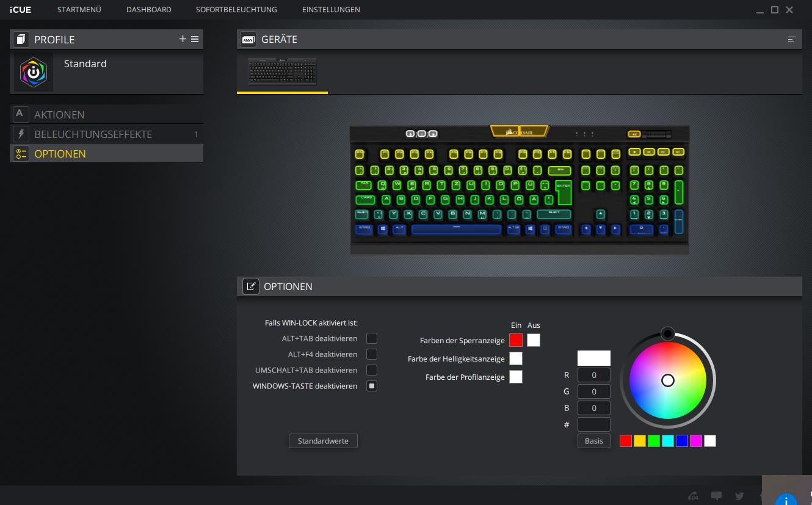The width and height of the screenshot is (812, 505).
Task: Click the Beleuchtungseffekte lightning bolt icon
Action: [21, 134]
